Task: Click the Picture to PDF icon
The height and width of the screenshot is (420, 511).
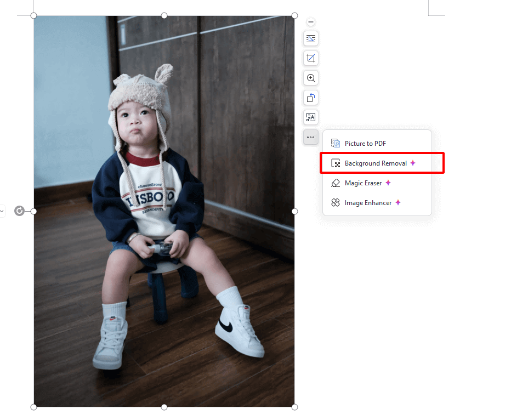Action: [x=336, y=143]
